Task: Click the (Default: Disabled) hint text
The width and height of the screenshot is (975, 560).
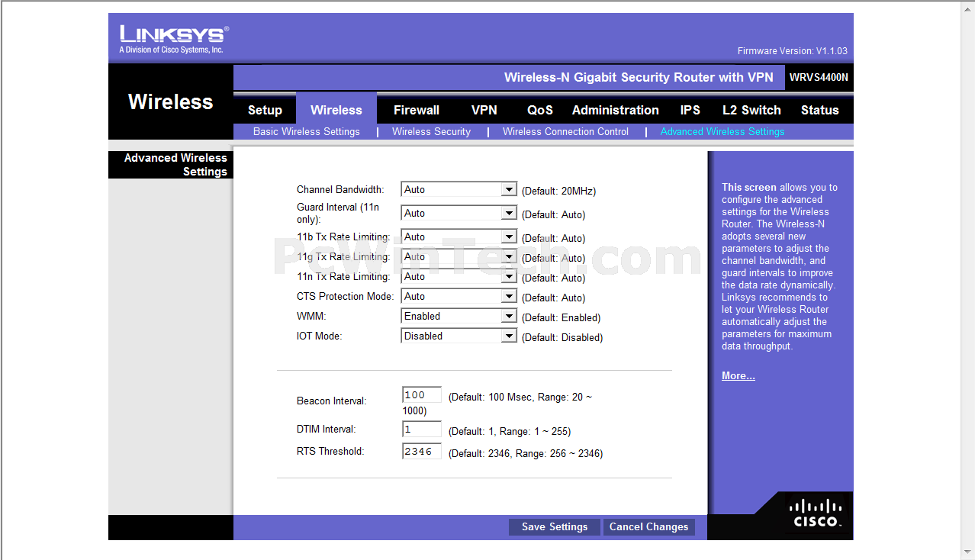Action: point(562,338)
